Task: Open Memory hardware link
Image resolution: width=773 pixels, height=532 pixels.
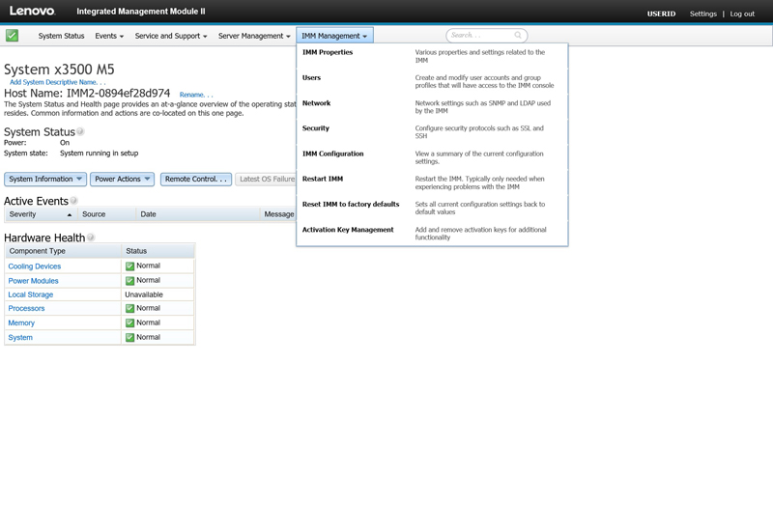Action: click(21, 323)
